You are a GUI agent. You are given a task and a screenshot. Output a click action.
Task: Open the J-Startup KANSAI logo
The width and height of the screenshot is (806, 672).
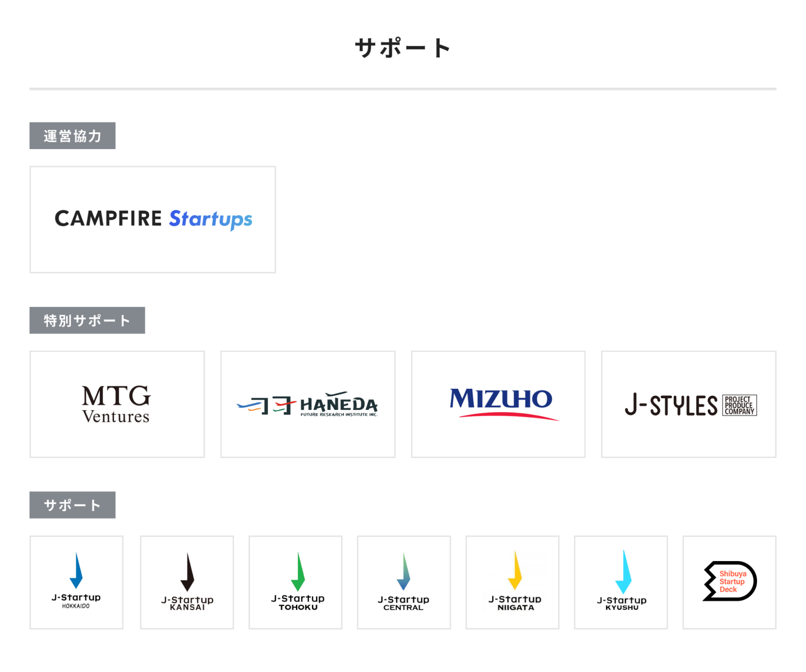tap(187, 582)
